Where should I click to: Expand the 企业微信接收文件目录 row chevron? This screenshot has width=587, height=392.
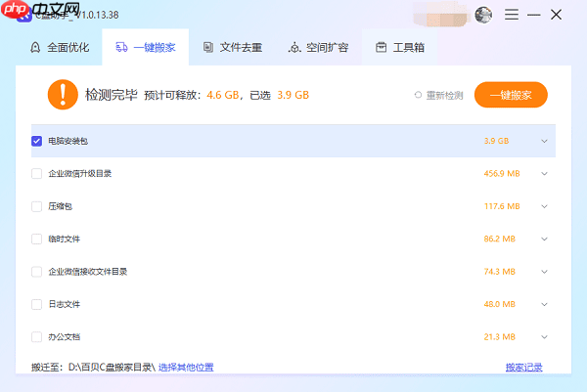544,272
